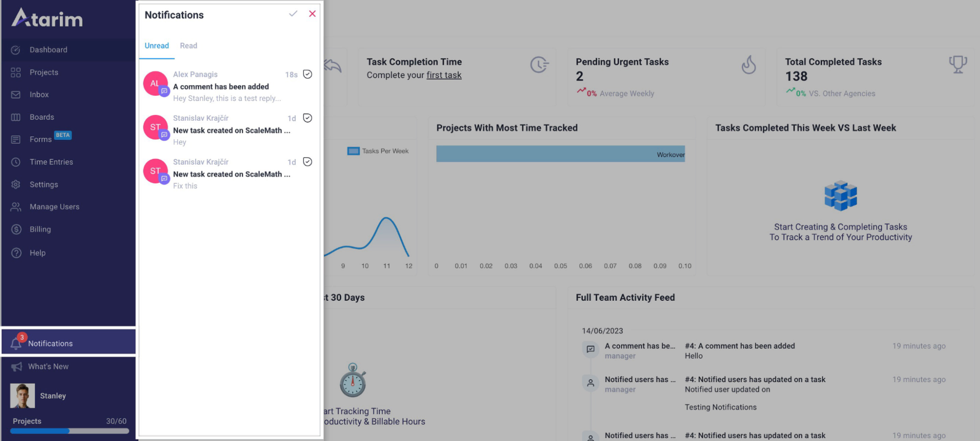The image size is (980, 441).
Task: Mark Alex Panagis notification as read
Action: click(x=307, y=74)
